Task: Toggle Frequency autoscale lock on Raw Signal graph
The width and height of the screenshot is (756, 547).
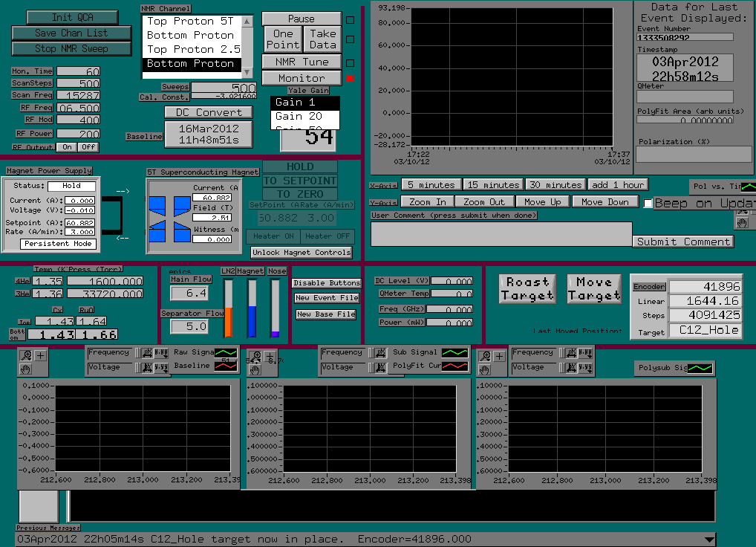Action: [138, 353]
